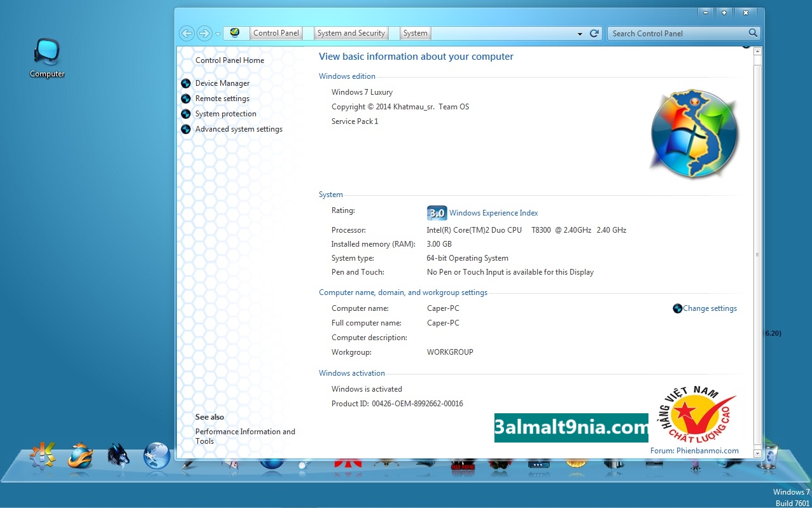
Task: Click '64-bit Operating System' value
Action: click(468, 258)
